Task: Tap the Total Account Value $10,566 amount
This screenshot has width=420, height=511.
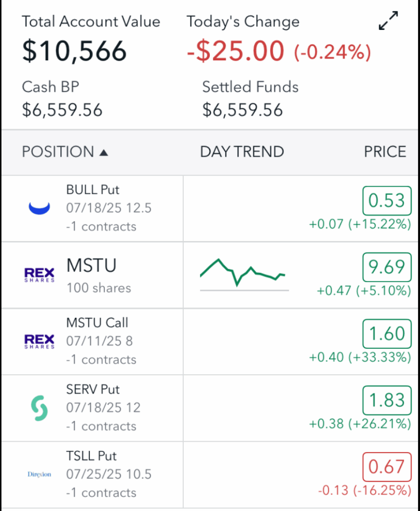Action: (x=74, y=50)
